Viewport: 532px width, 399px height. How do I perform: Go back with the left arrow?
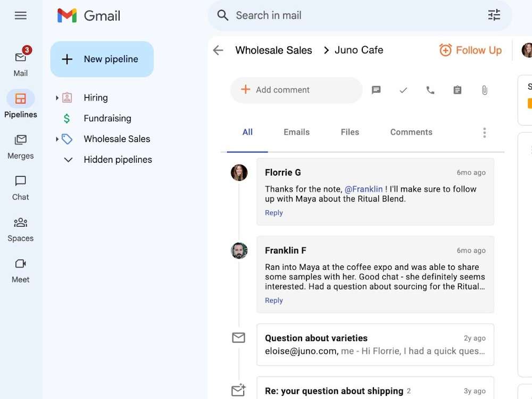218,50
